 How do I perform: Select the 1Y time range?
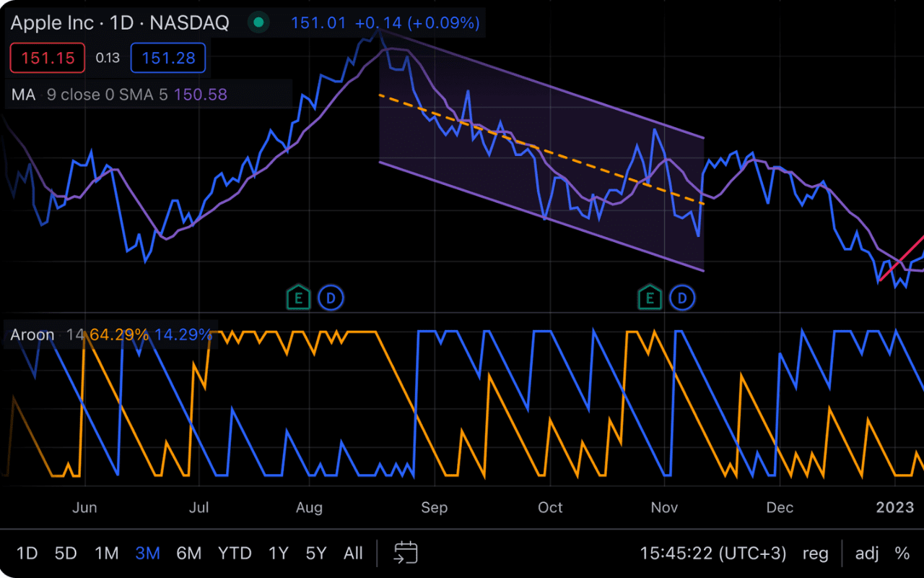click(278, 553)
